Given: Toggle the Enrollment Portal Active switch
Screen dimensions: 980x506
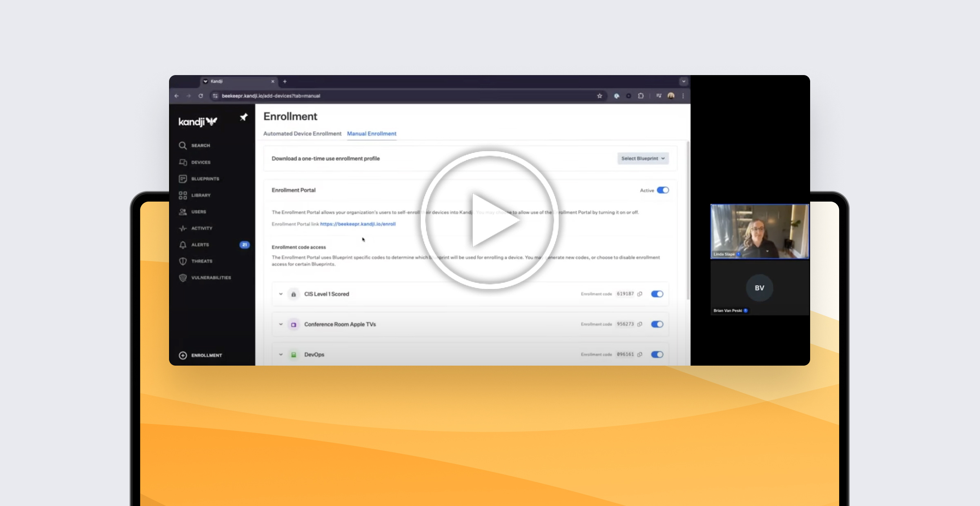Looking at the screenshot, I should click(662, 190).
